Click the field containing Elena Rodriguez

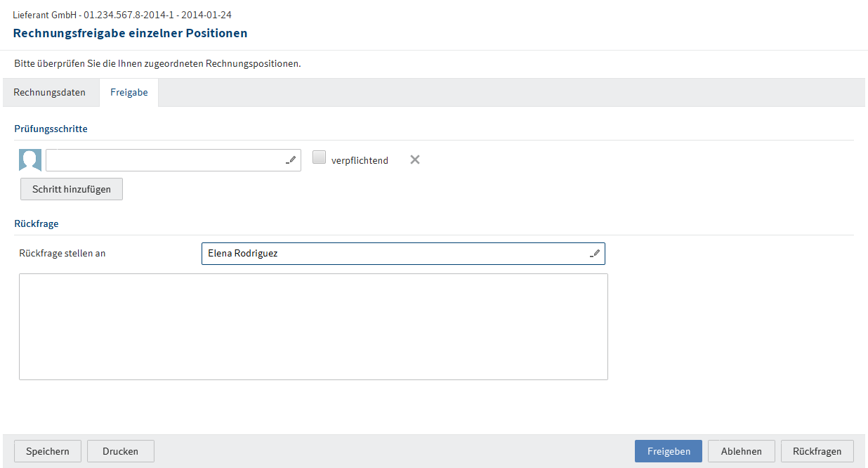click(403, 254)
